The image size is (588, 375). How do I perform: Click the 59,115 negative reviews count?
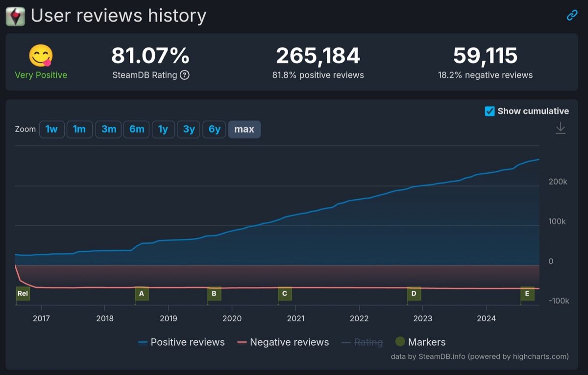click(x=485, y=55)
